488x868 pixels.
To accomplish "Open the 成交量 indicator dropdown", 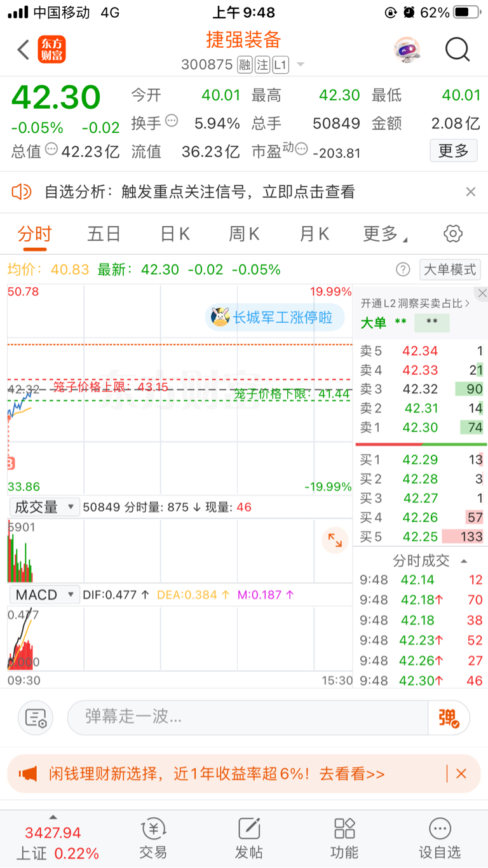I will pyautogui.click(x=45, y=507).
